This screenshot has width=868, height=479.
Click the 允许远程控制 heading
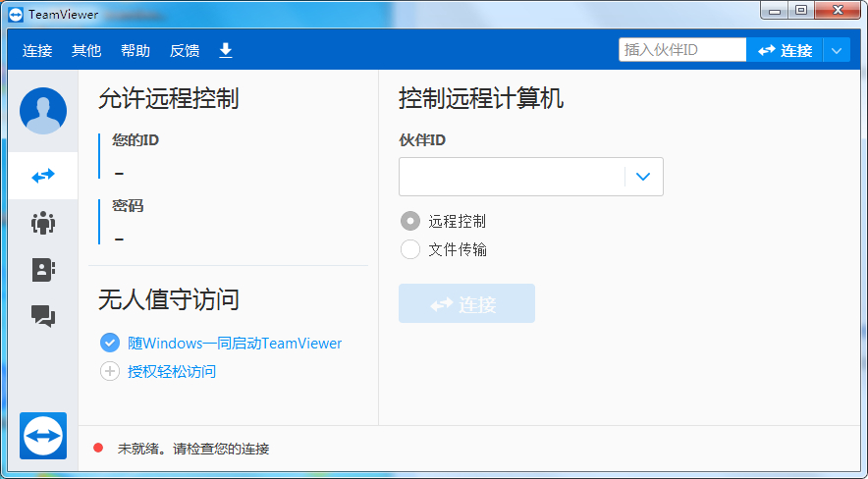click(168, 98)
